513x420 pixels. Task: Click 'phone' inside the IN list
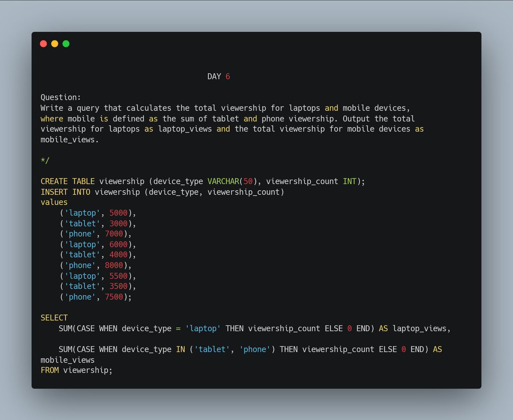(255, 349)
